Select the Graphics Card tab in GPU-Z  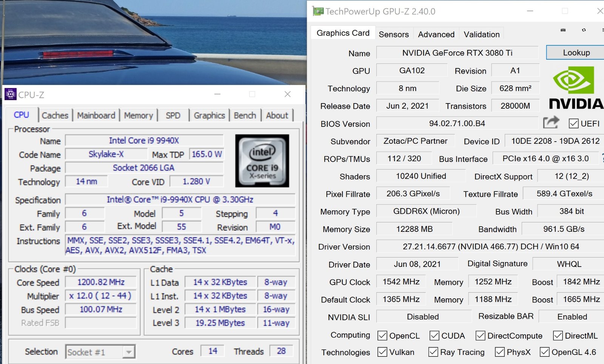343,33
